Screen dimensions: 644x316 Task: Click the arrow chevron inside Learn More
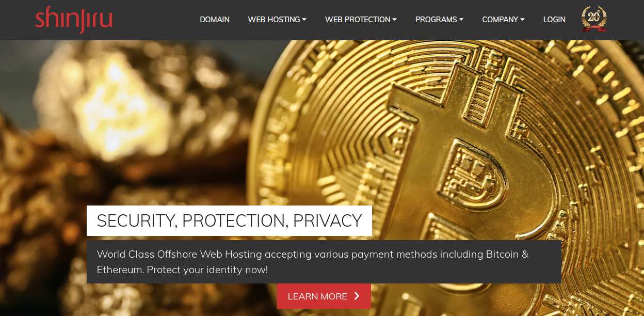357,296
